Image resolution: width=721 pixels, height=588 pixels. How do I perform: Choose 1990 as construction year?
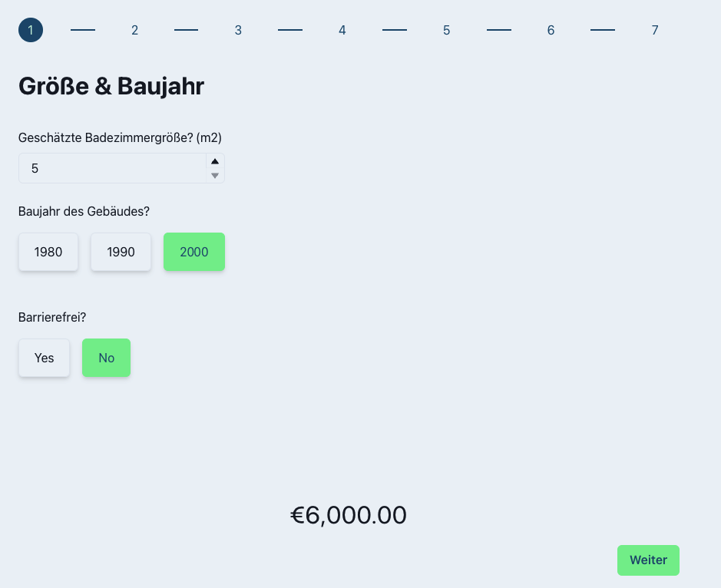[121, 252]
